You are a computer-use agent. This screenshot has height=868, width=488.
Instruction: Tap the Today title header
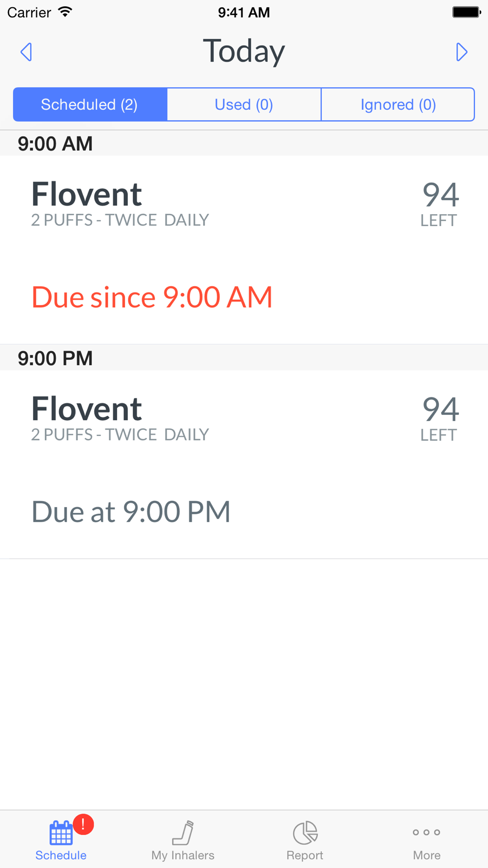[x=244, y=51]
